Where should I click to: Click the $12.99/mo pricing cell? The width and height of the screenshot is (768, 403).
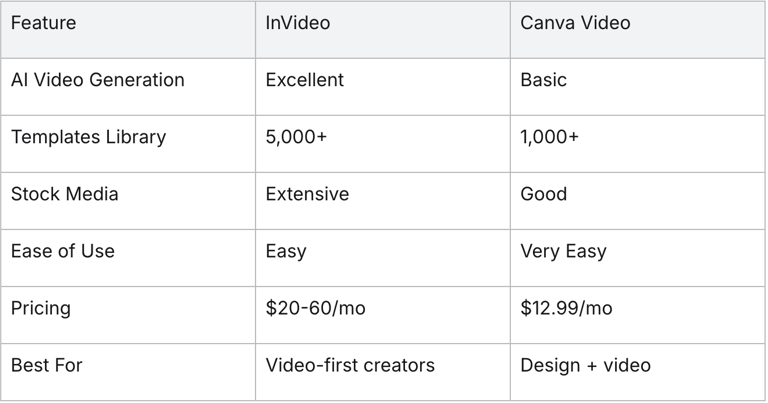(566, 308)
